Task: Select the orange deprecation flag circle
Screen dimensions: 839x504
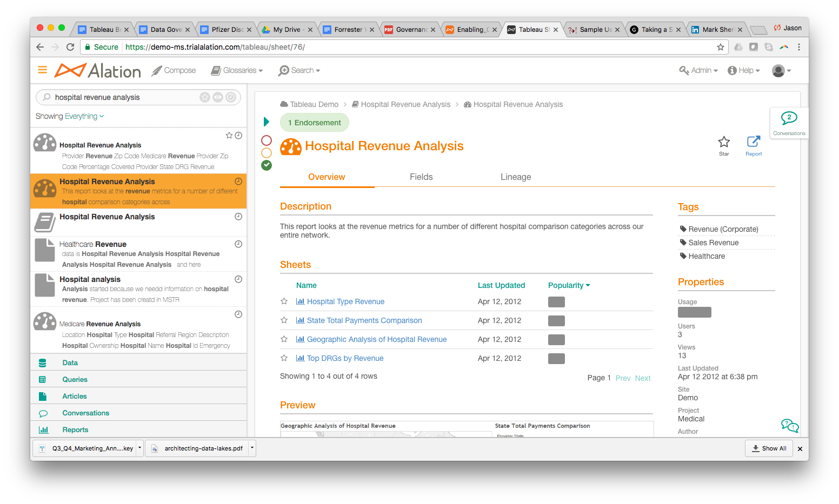Action: tap(267, 153)
